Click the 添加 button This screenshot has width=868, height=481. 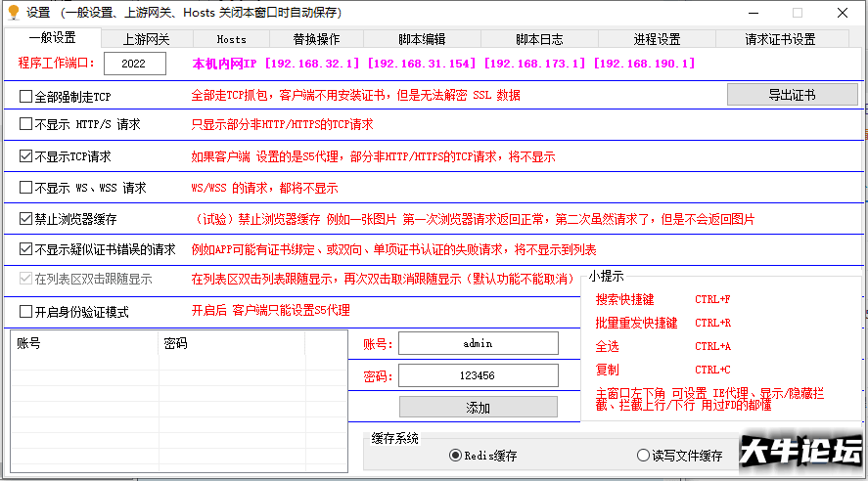click(x=479, y=408)
